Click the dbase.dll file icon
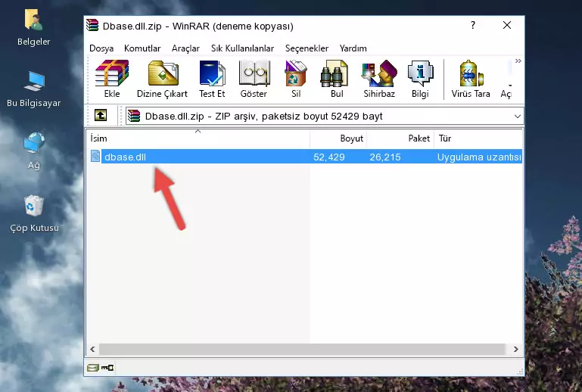Image resolution: width=582 pixels, height=392 pixels. (x=95, y=157)
